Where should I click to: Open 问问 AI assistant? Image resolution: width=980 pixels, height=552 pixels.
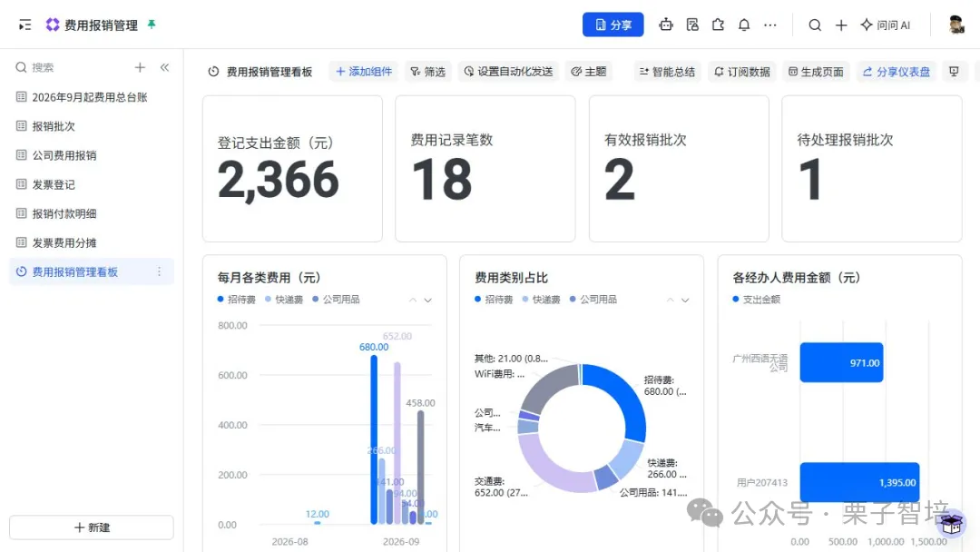[885, 25]
